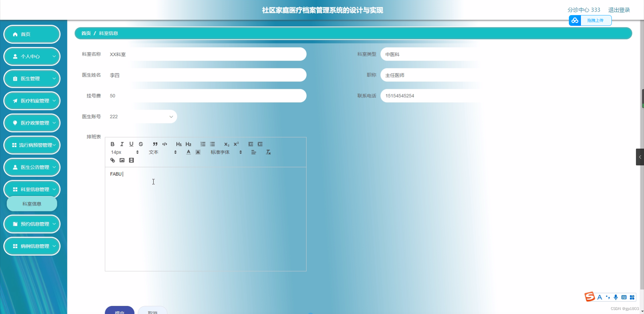Toggle bold formatting in the schedule editor
Viewport: 644px width, 314px height.
(x=112, y=144)
